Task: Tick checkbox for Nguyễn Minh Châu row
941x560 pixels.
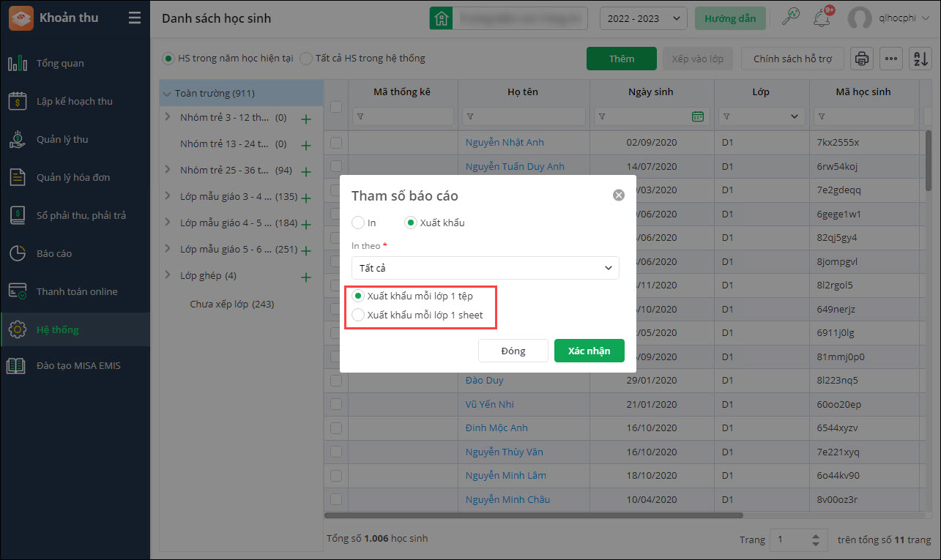Action: [336, 500]
